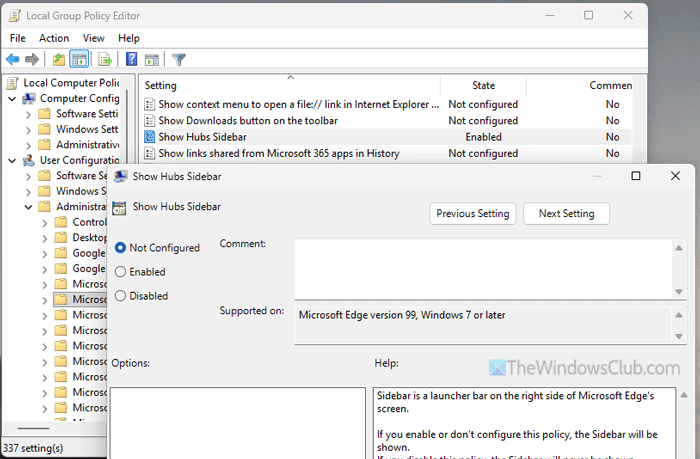
Task: Expand the Desktop tree node
Action: 45,238
